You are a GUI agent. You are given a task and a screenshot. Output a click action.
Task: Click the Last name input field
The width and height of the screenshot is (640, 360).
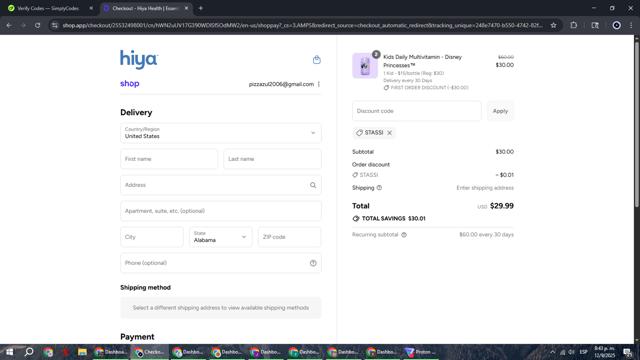(272, 159)
